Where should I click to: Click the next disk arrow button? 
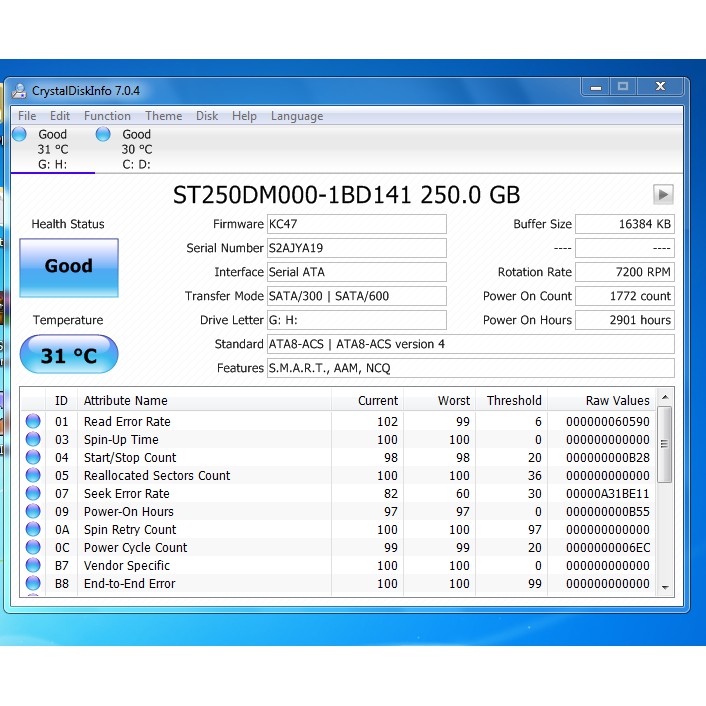point(663,194)
